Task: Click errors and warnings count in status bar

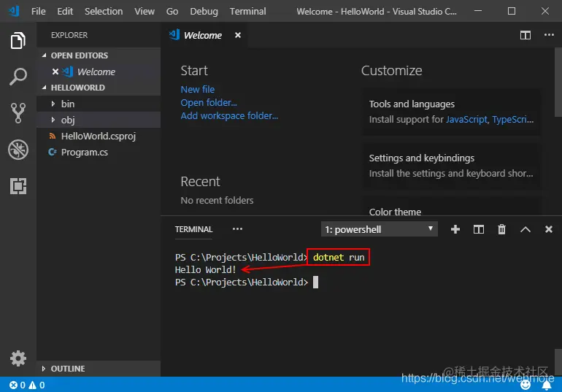Action: coord(27,385)
